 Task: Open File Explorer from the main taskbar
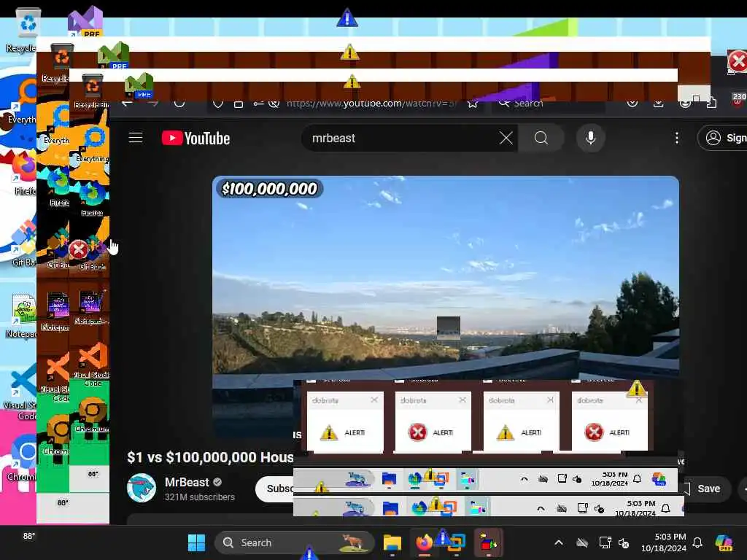tap(392, 542)
